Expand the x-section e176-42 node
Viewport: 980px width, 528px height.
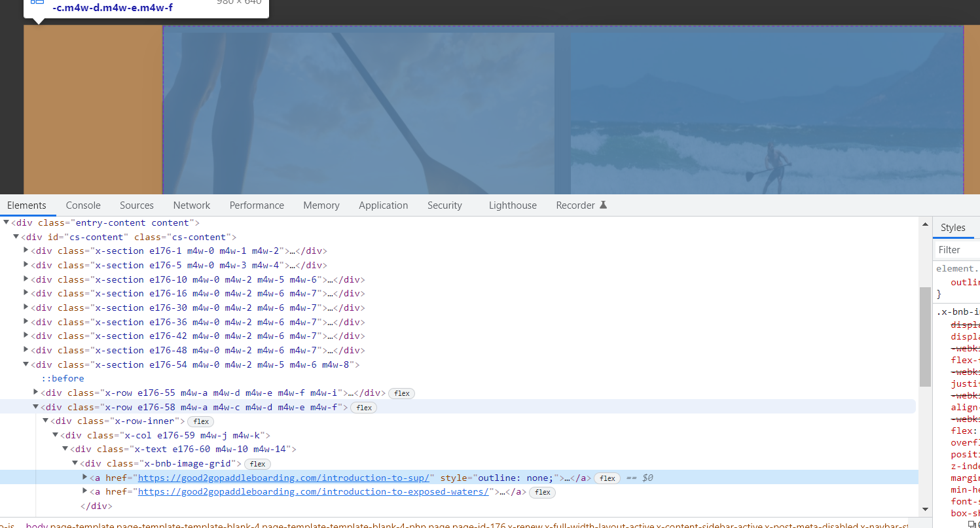point(26,336)
